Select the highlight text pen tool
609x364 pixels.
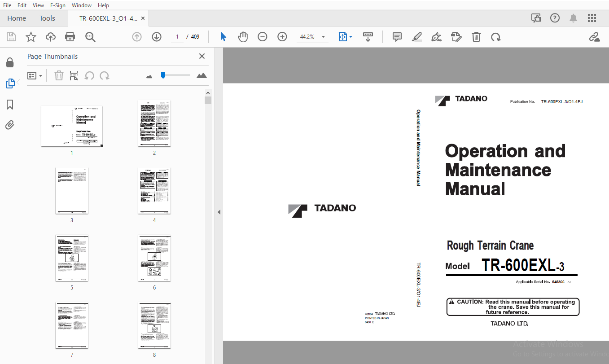[417, 37]
